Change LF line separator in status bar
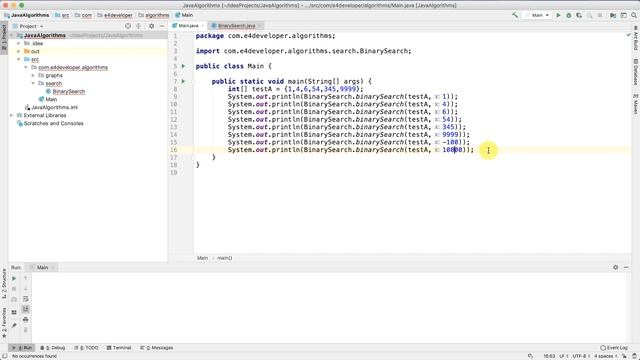The height and width of the screenshot is (360, 640). point(563,356)
